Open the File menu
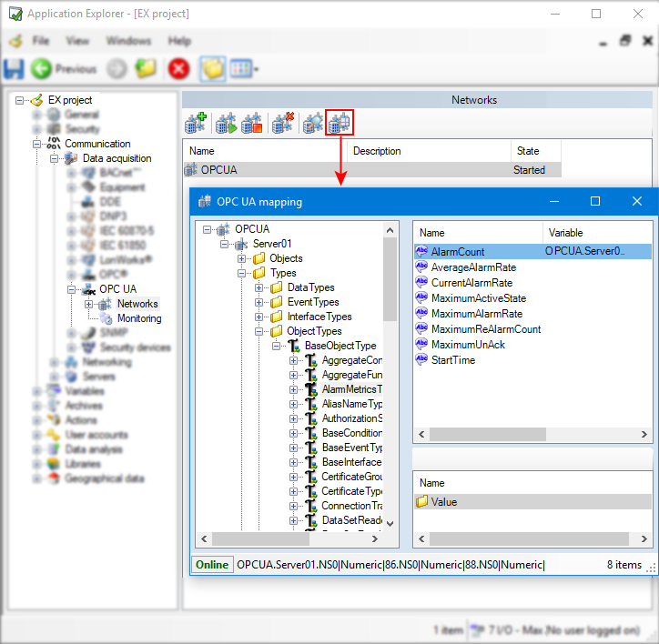659x644 pixels. (x=41, y=41)
